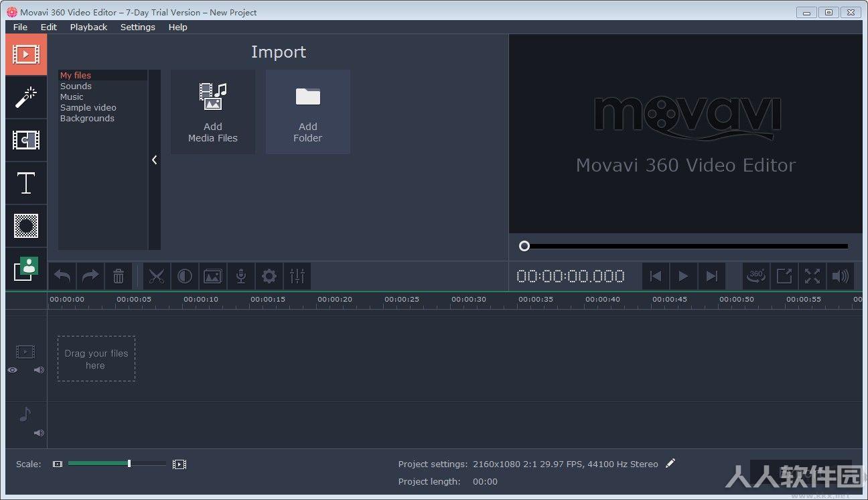Undo the last action

(x=62, y=276)
